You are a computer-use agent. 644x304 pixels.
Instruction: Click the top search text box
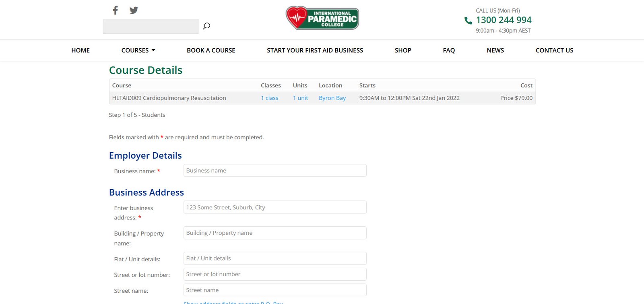[x=151, y=27]
